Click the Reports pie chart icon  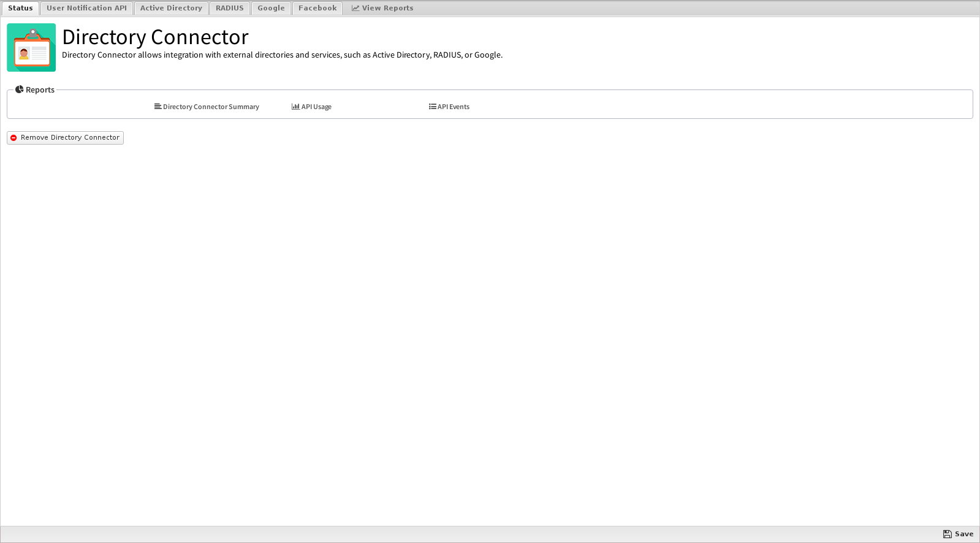[x=20, y=89]
